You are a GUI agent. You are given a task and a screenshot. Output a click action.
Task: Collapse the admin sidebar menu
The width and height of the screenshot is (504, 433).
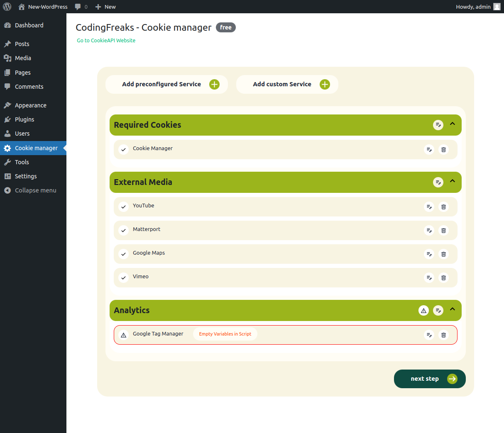click(x=33, y=190)
